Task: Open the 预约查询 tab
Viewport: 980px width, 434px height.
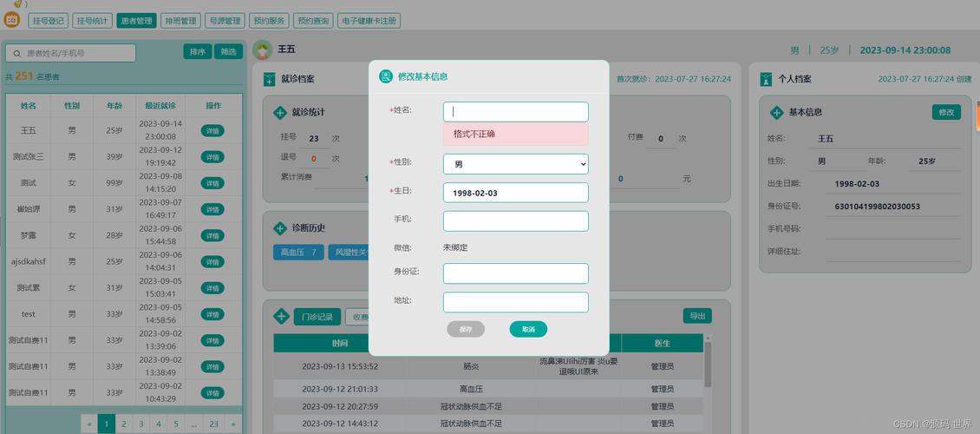Action: (x=313, y=21)
